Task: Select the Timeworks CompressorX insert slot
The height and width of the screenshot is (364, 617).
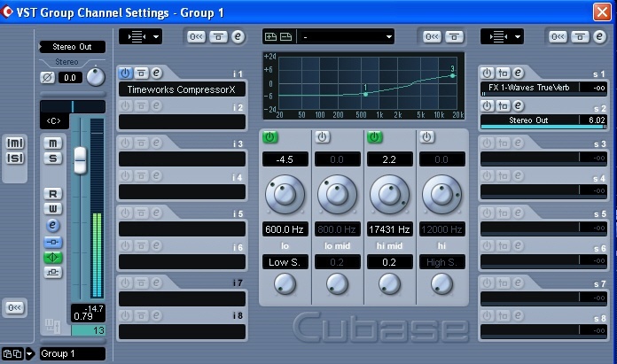Action: coord(183,89)
